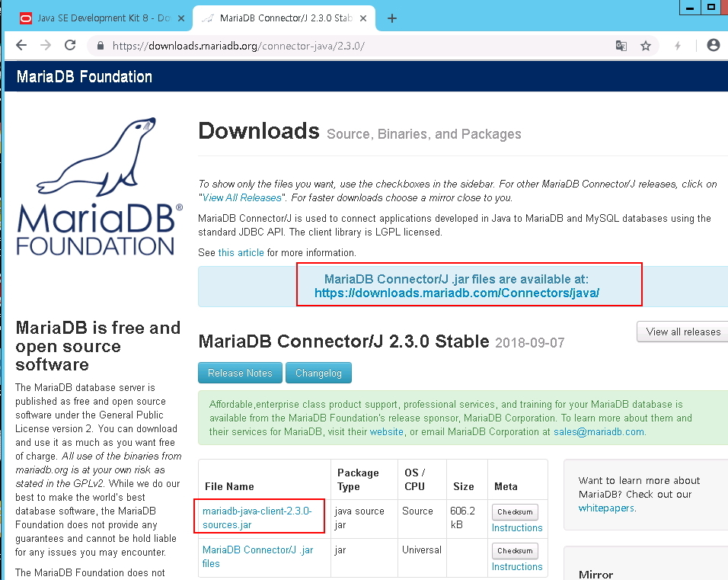Open the whitepapers link
This screenshot has height=580, width=728.
[x=606, y=508]
